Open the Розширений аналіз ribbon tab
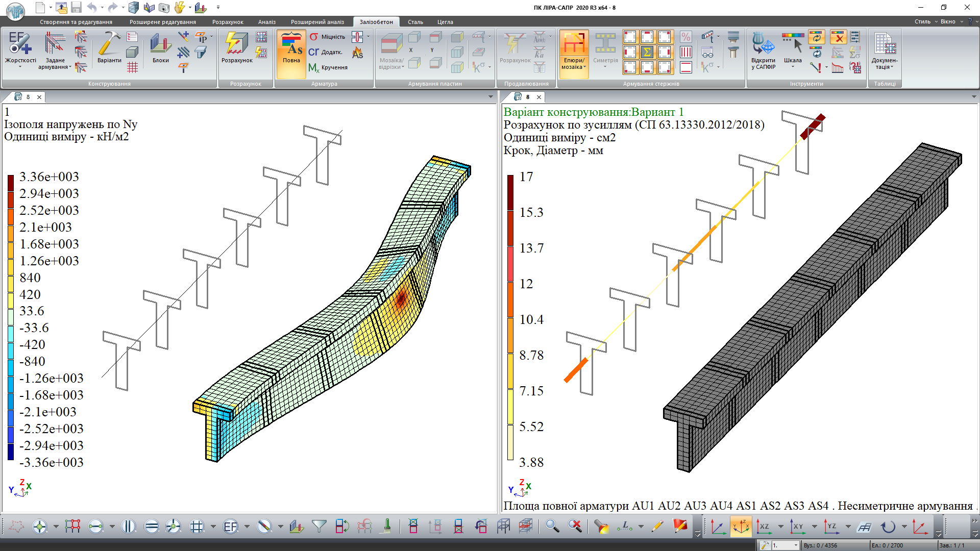Screen dimensions: 980x551 click(x=317, y=22)
